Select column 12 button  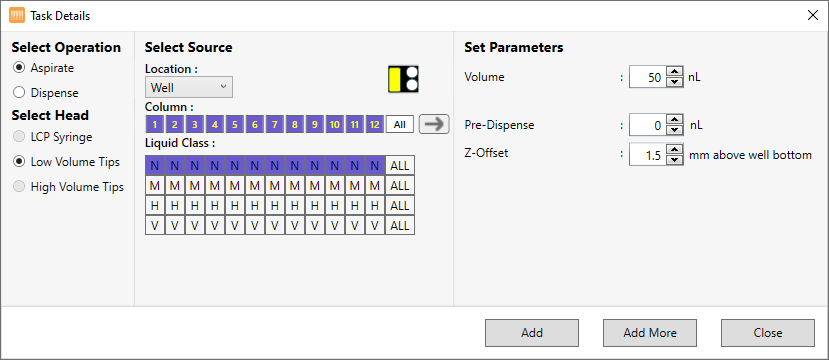click(x=375, y=125)
